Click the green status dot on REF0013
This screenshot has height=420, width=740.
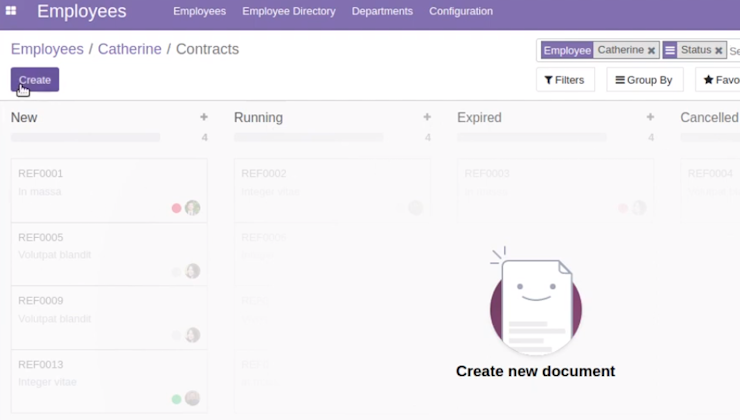[177, 399]
